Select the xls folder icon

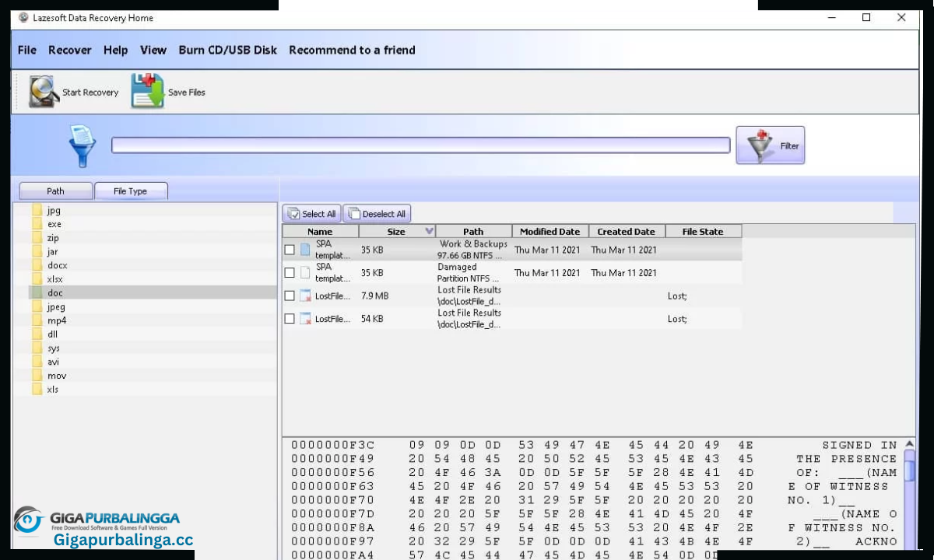37,390
